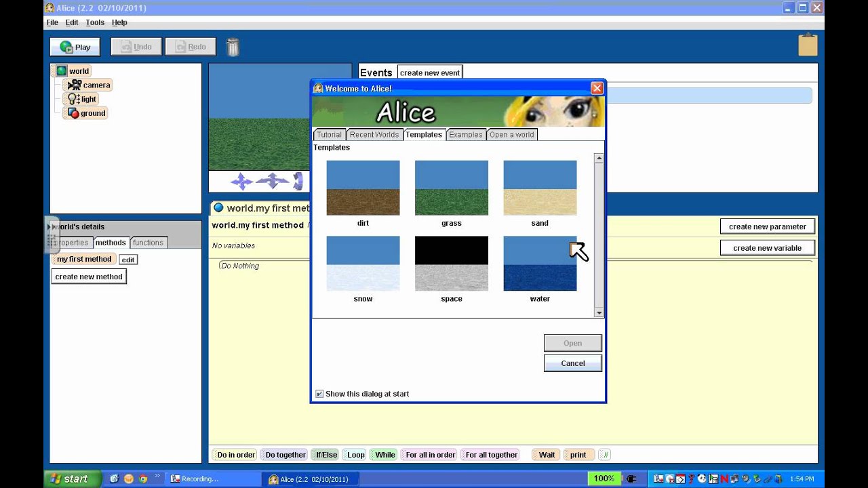
Task: Click the trash can icon
Action: click(x=233, y=47)
